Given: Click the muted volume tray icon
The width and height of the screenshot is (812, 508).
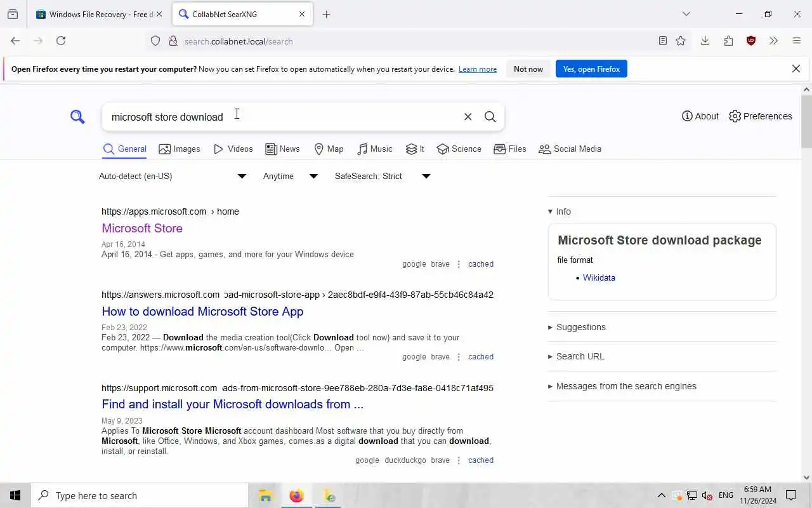Looking at the screenshot, I should point(707,496).
